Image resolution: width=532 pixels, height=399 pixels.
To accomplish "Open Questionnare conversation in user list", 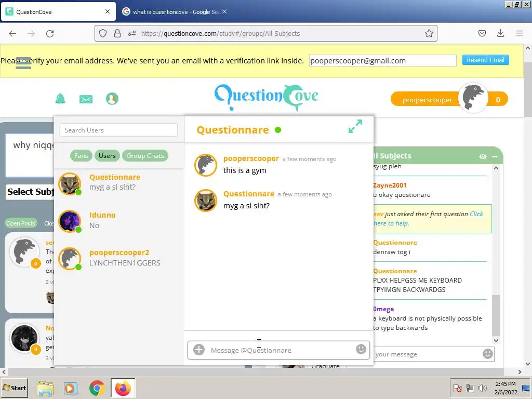I will [x=119, y=183].
